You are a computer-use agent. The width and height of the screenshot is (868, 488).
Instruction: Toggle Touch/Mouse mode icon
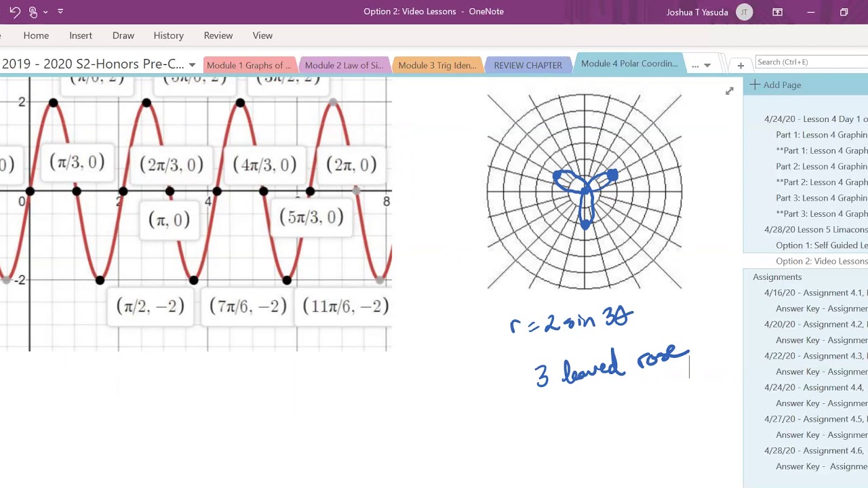[x=33, y=12]
